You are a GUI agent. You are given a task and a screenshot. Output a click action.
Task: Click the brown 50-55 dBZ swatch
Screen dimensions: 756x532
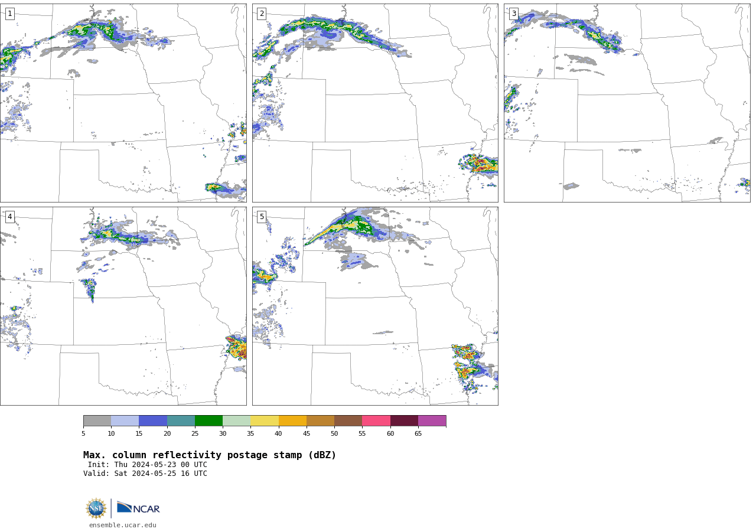[348, 420]
